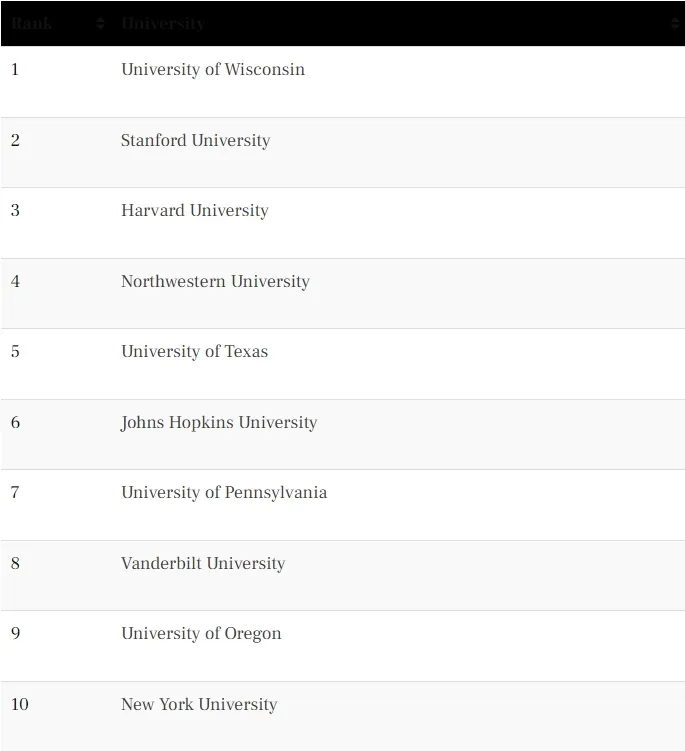The image size is (685, 751).
Task: Select Stanford University entry
Action: 195,140
